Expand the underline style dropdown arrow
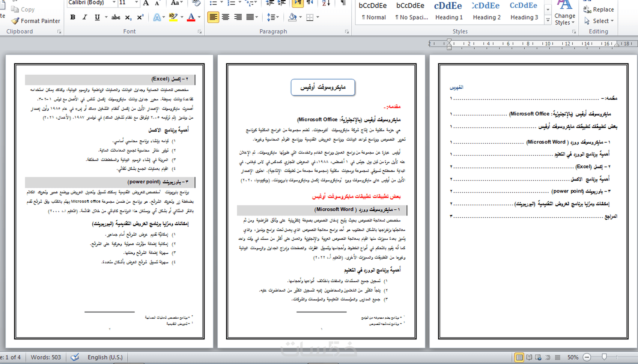Viewport: 638px width, 364px height. pos(106,17)
